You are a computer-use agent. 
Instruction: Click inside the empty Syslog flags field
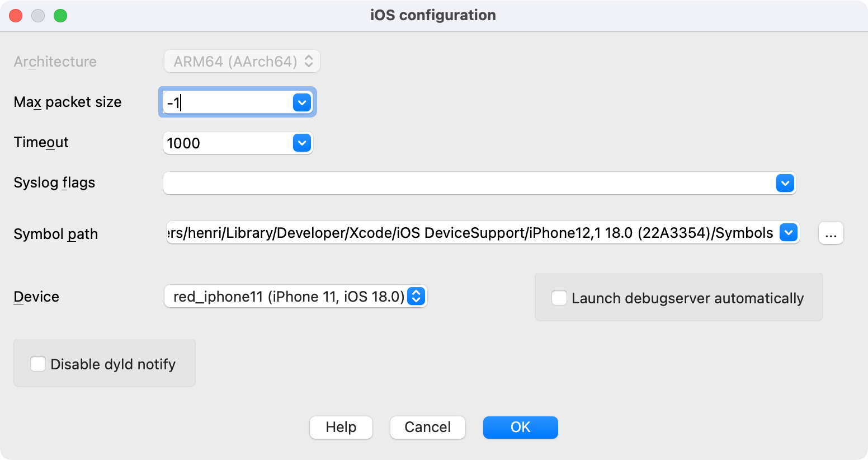pos(447,183)
